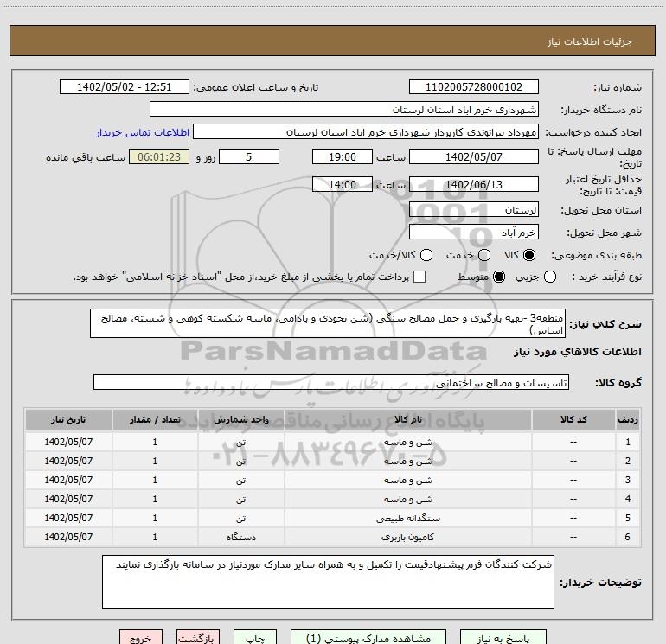
Task: Click the جزئیات اطلاعات نیاز header title
Action: coord(589,41)
